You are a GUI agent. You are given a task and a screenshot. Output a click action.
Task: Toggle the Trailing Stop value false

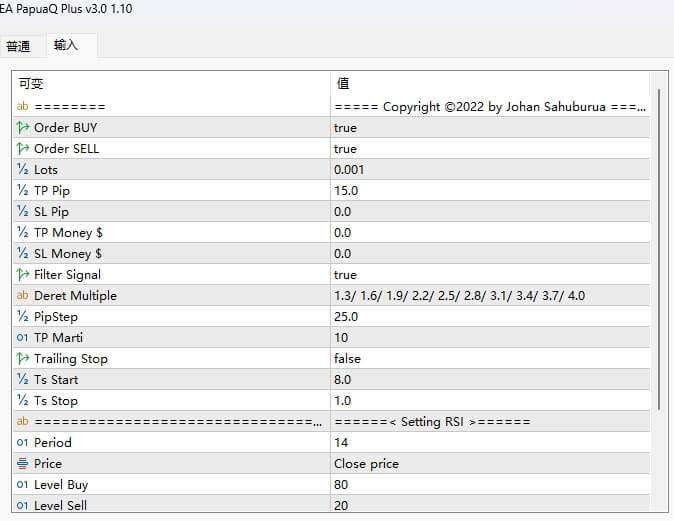tap(490, 358)
